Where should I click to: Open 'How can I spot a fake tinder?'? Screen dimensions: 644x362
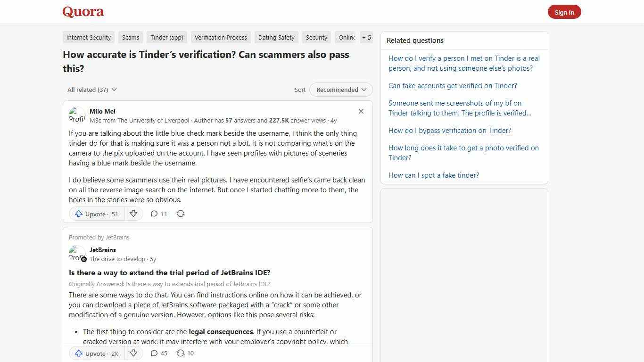[433, 175]
